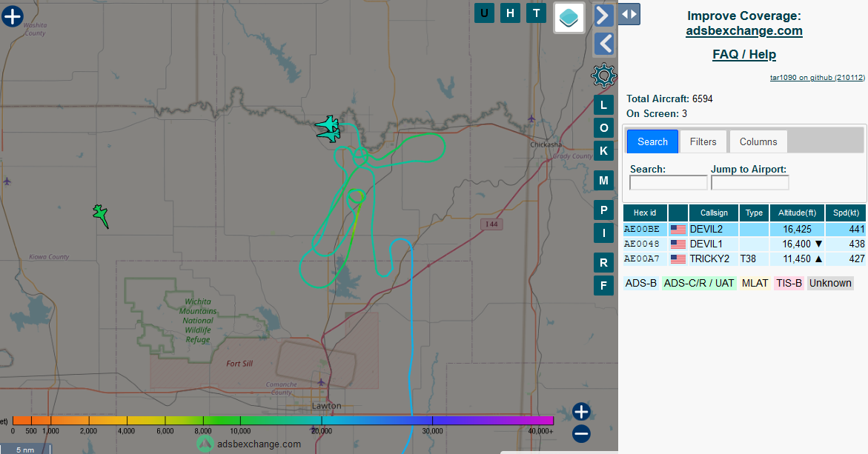This screenshot has height=454, width=868.
Task: Click the T map button
Action: coord(536,13)
